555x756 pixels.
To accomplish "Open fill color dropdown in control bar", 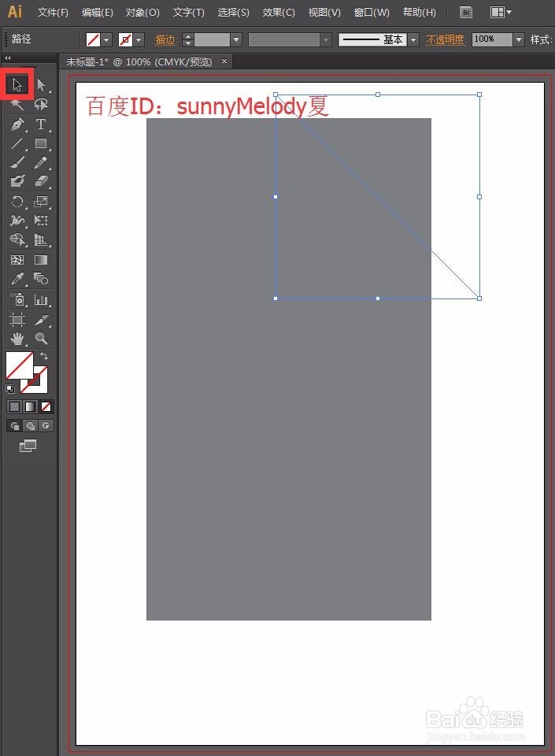I will [106, 39].
